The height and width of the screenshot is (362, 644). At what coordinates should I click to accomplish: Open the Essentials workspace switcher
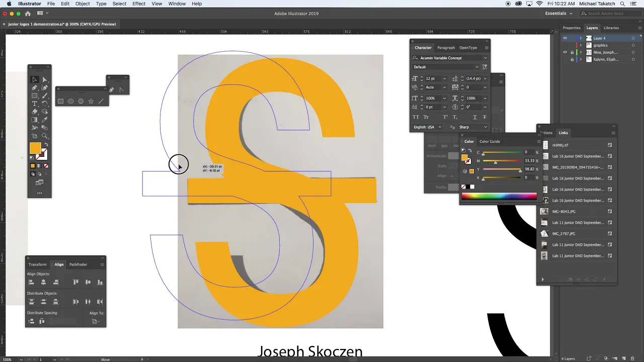pyautogui.click(x=558, y=14)
